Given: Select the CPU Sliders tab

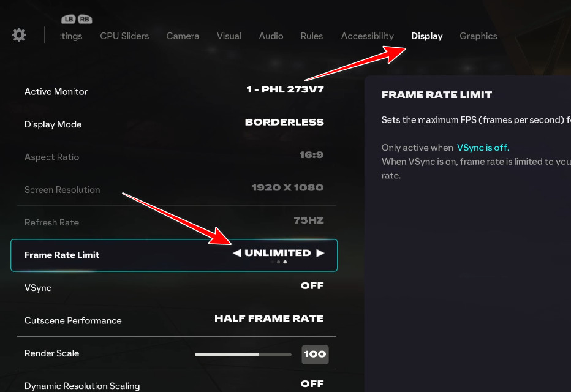Looking at the screenshot, I should pos(124,36).
